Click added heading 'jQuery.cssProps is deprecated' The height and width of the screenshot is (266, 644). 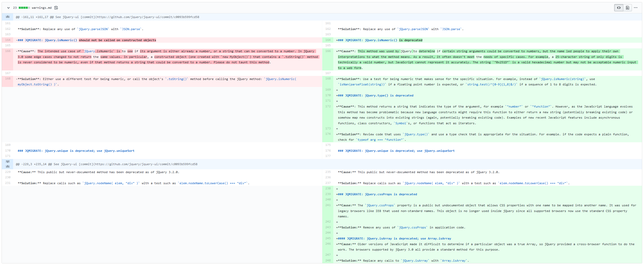(391, 194)
